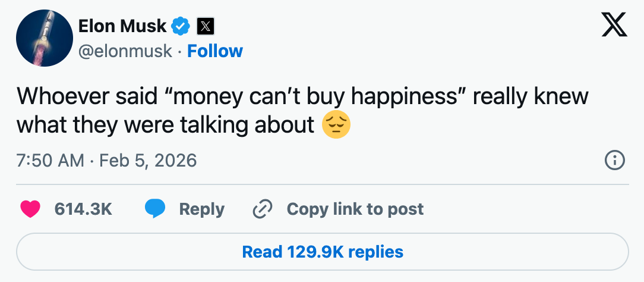Click the chain link icon
Viewport: 644px width, 282px height.
262,209
